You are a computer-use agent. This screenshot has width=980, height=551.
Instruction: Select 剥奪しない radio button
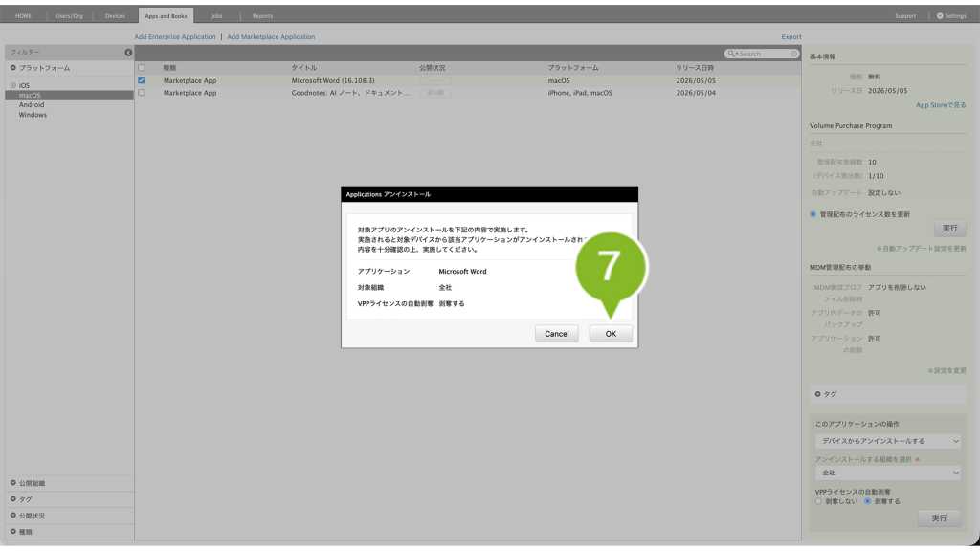(x=818, y=501)
